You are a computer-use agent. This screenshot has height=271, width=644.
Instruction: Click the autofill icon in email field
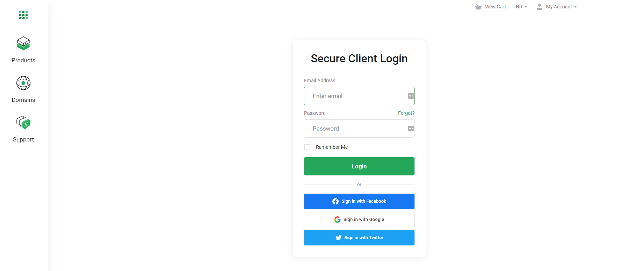411,96
